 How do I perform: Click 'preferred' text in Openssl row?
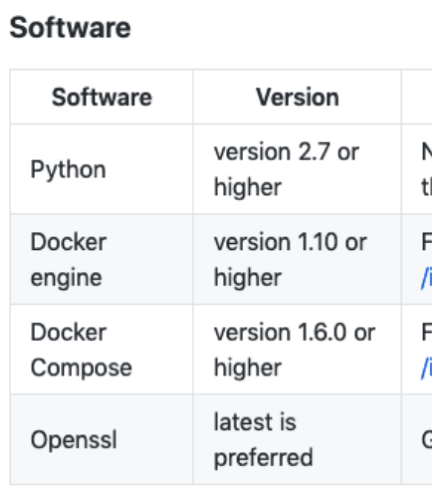click(x=263, y=458)
